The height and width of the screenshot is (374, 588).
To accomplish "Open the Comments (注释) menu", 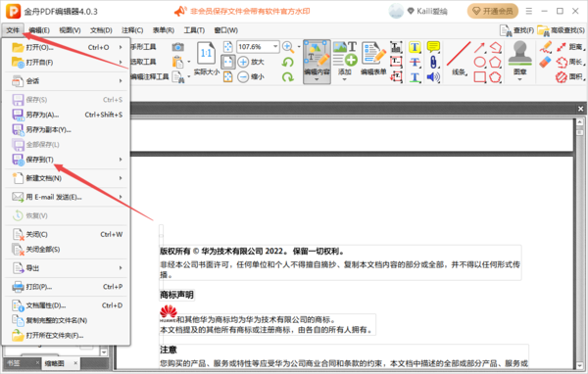I will point(132,30).
